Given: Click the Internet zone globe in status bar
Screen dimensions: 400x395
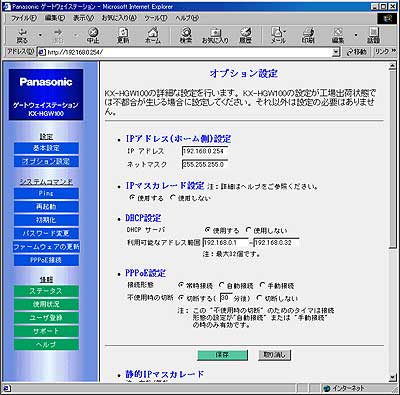Looking at the screenshot, I should [x=327, y=388].
